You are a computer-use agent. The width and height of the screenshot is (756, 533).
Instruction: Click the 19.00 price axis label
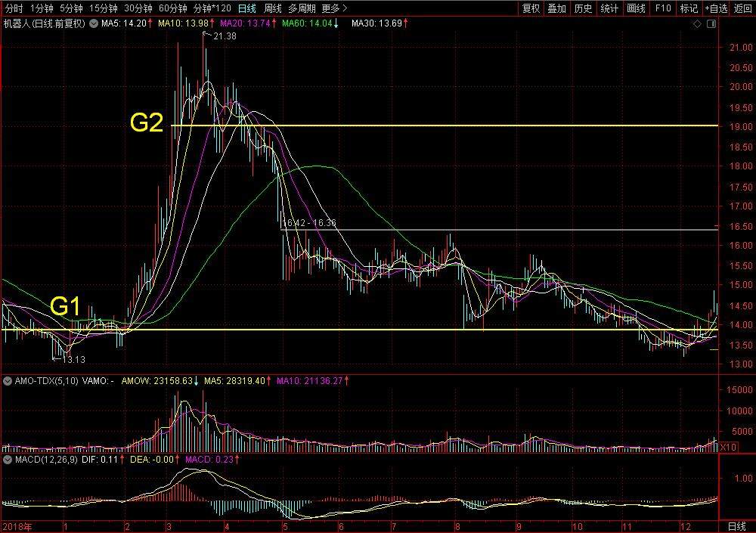tap(741, 127)
